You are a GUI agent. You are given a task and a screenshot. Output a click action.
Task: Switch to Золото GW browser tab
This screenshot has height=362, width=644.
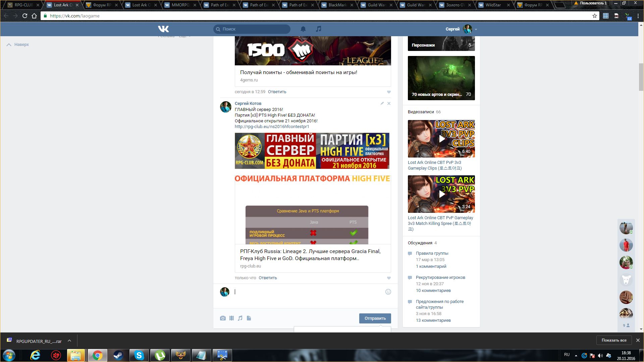455,5
